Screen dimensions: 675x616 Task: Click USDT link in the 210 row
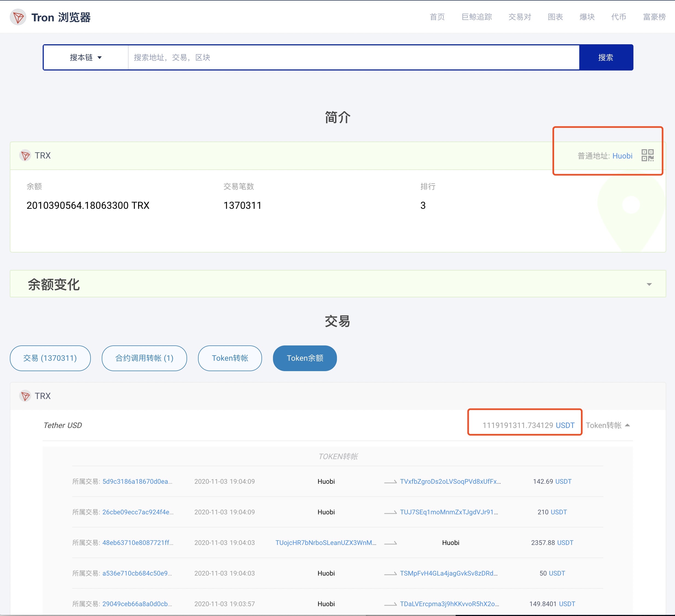(x=559, y=512)
